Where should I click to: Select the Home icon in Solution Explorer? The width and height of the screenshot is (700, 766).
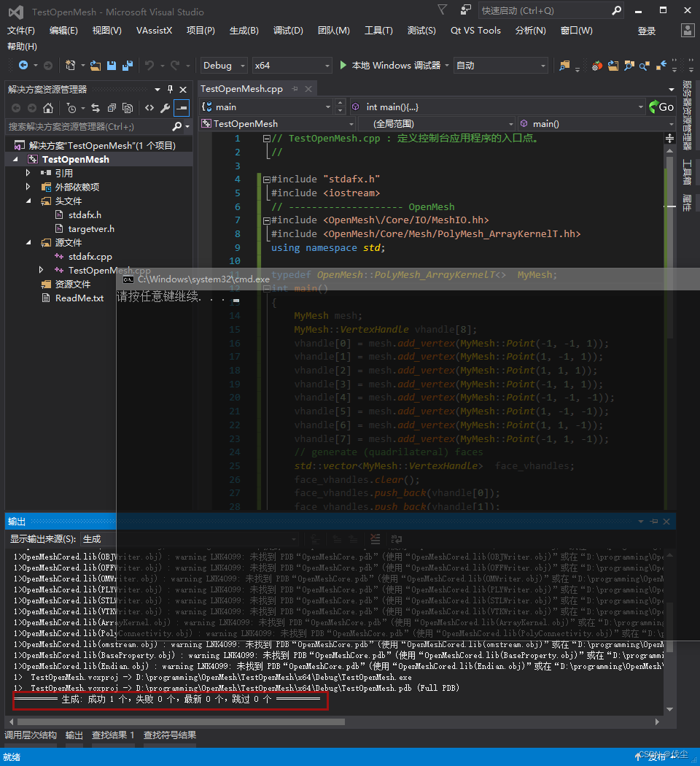[x=47, y=107]
